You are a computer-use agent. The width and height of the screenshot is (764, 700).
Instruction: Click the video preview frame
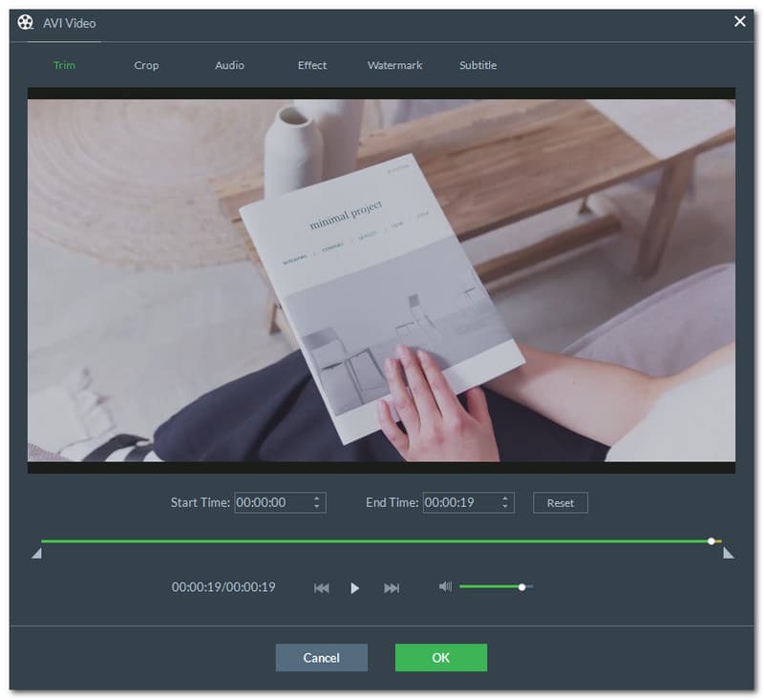(381, 280)
